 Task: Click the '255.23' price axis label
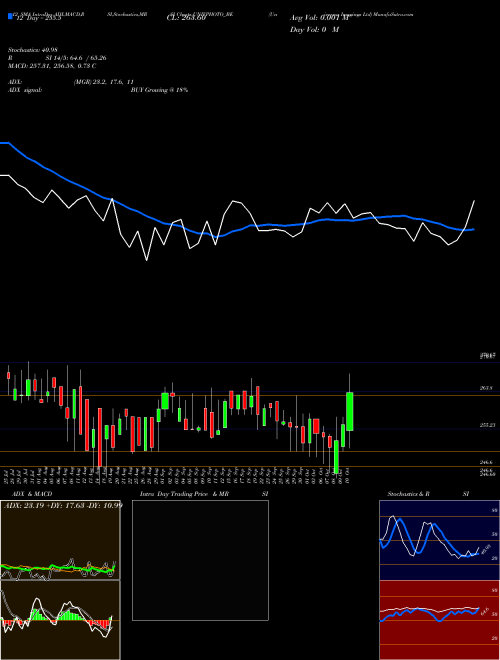[x=487, y=425]
